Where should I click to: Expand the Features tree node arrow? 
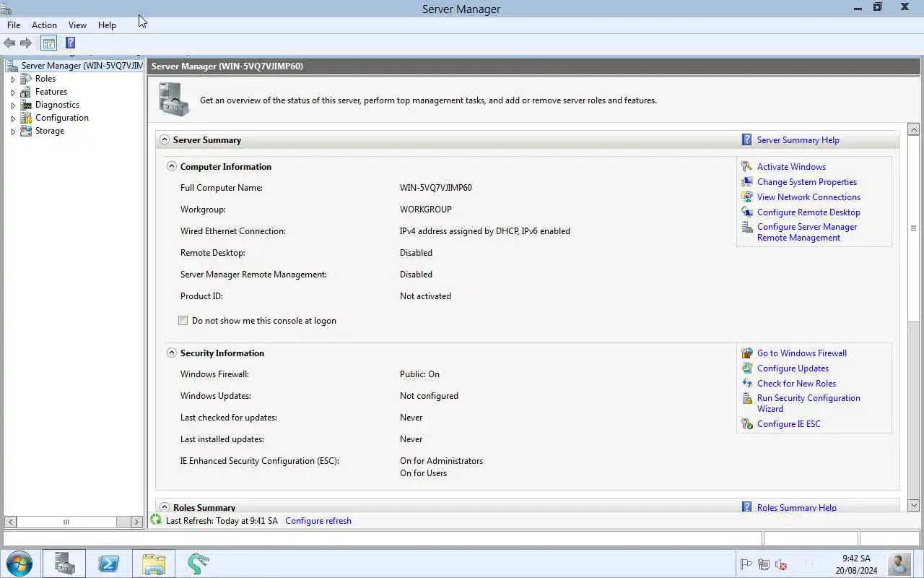(13, 92)
